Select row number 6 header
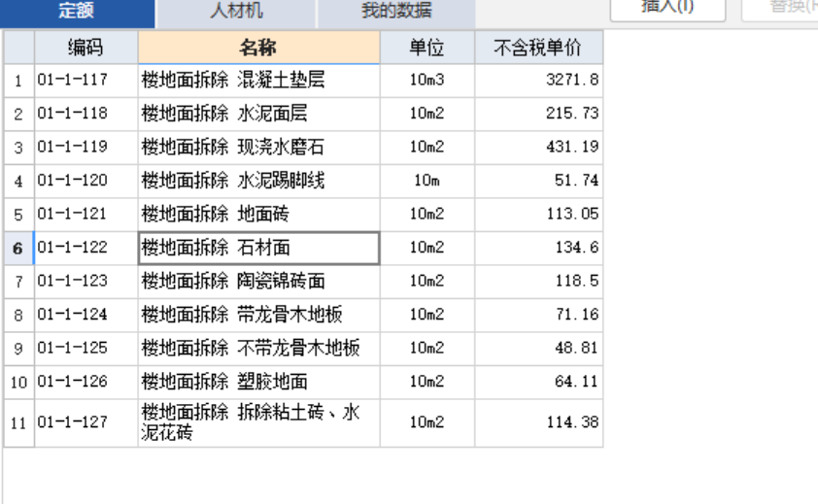 pos(18,248)
